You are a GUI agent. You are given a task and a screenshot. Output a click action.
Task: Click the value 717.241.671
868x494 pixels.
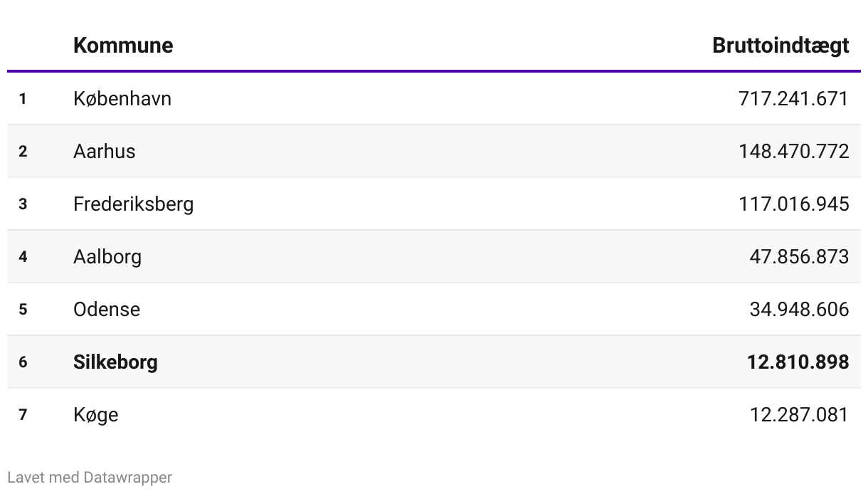(793, 98)
